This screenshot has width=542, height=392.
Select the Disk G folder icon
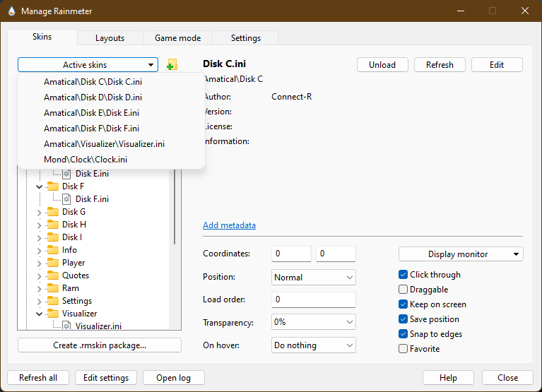53,212
